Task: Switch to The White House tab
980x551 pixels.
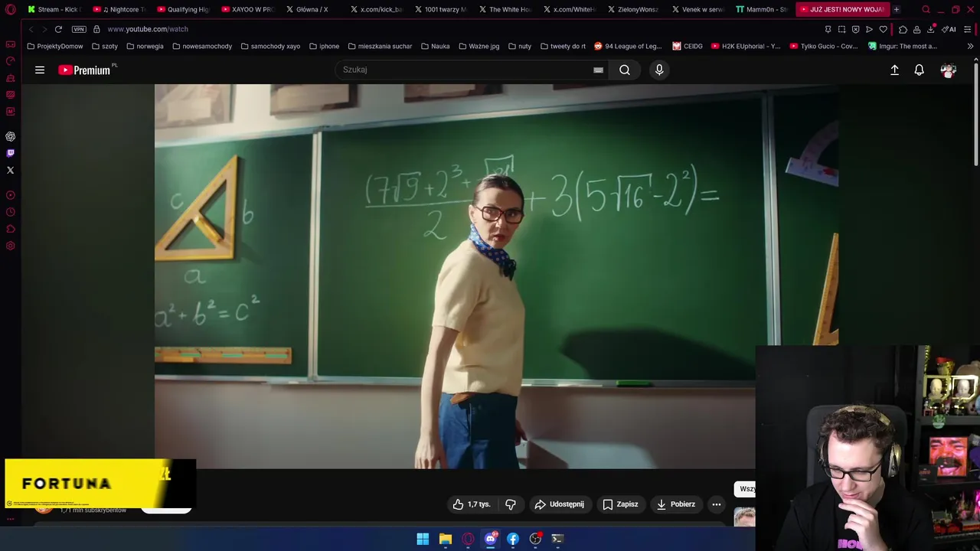Action: coord(505,9)
